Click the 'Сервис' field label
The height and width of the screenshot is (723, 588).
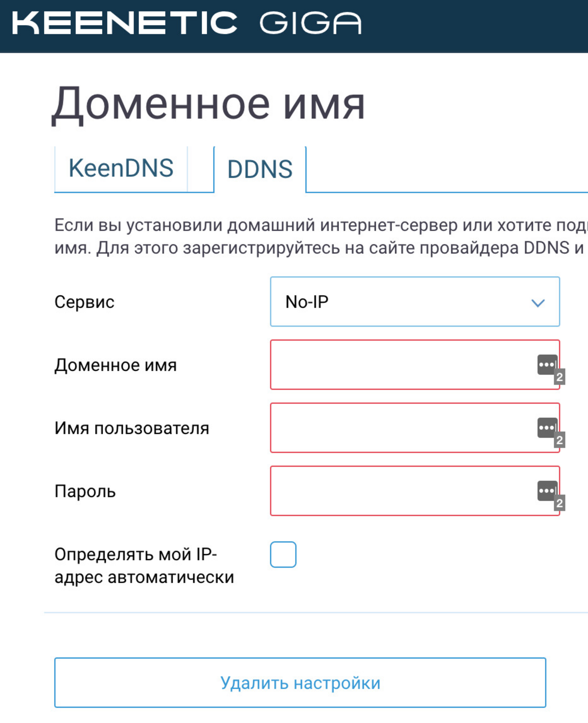(x=84, y=302)
